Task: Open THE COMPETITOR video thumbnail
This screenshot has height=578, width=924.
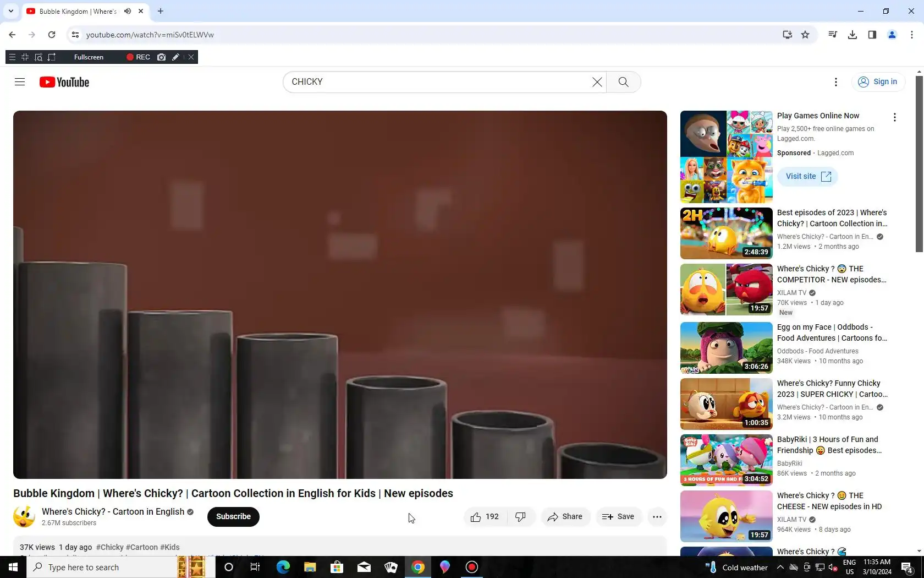Action: point(727,290)
